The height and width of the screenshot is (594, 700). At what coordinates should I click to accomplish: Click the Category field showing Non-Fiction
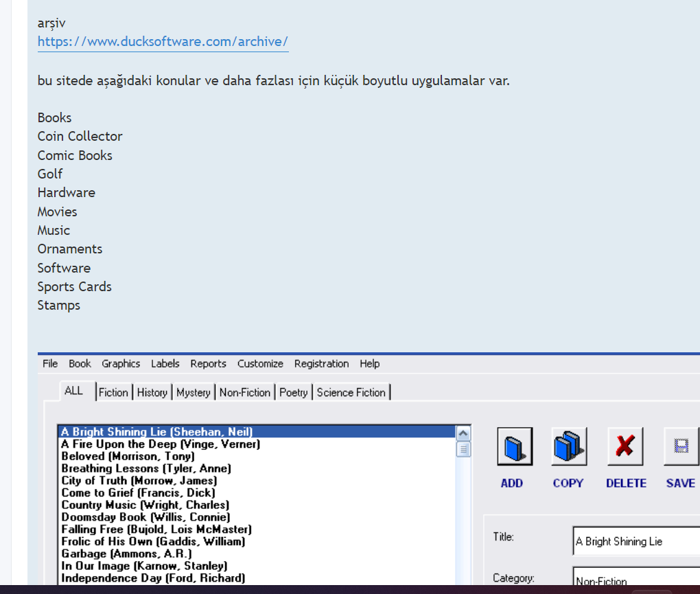coord(636,577)
